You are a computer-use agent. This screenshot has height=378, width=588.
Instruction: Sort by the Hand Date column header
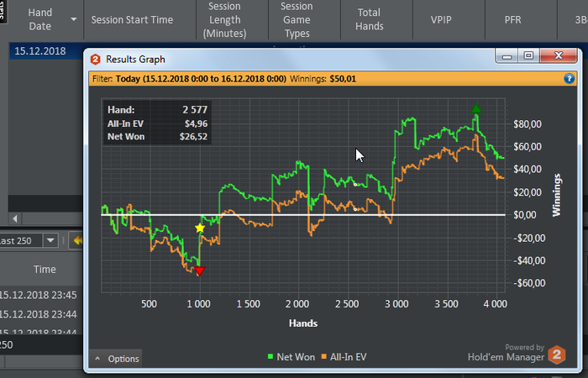(x=39, y=19)
